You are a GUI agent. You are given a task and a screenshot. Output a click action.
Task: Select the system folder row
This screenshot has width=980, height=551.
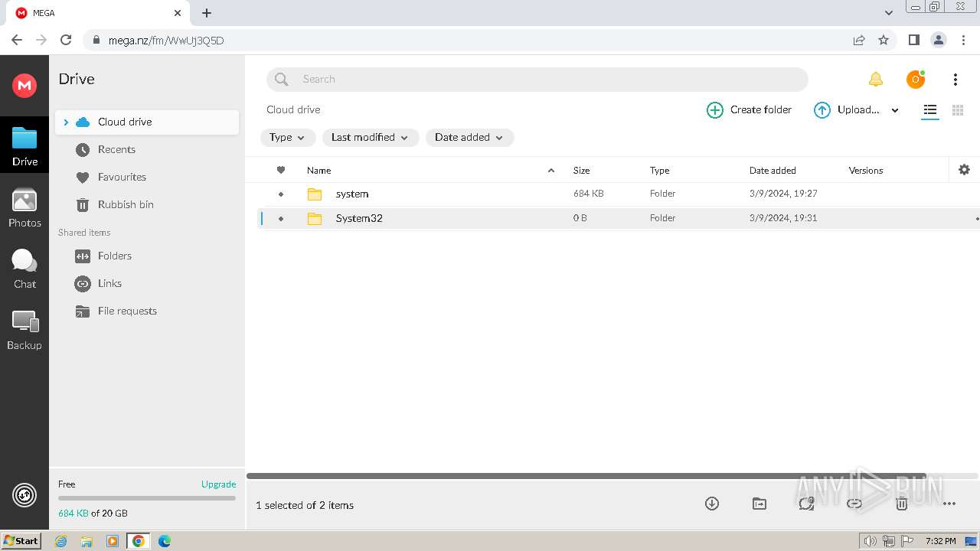(619, 194)
